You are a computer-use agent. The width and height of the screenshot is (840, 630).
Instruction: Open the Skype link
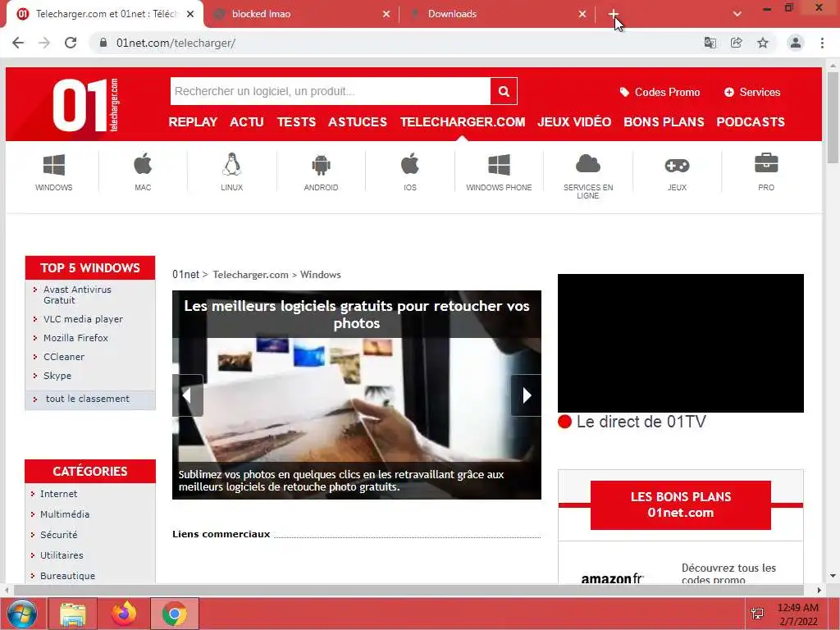click(57, 376)
